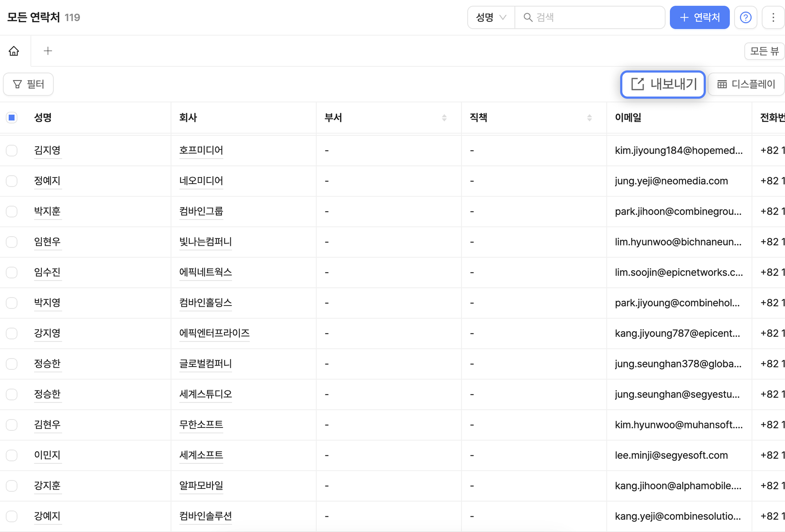
Task: Click the 검색 search input field
Action: pos(594,18)
